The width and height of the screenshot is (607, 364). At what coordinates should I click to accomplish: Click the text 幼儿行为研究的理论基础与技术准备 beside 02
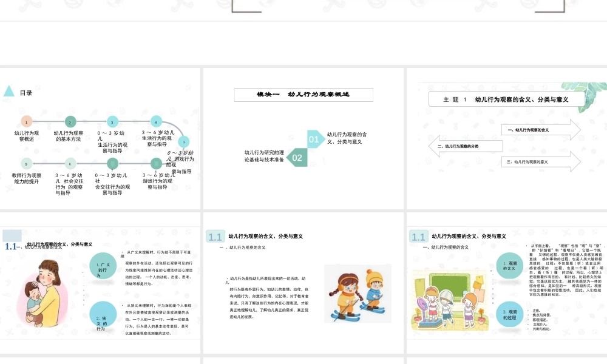[x=264, y=156]
